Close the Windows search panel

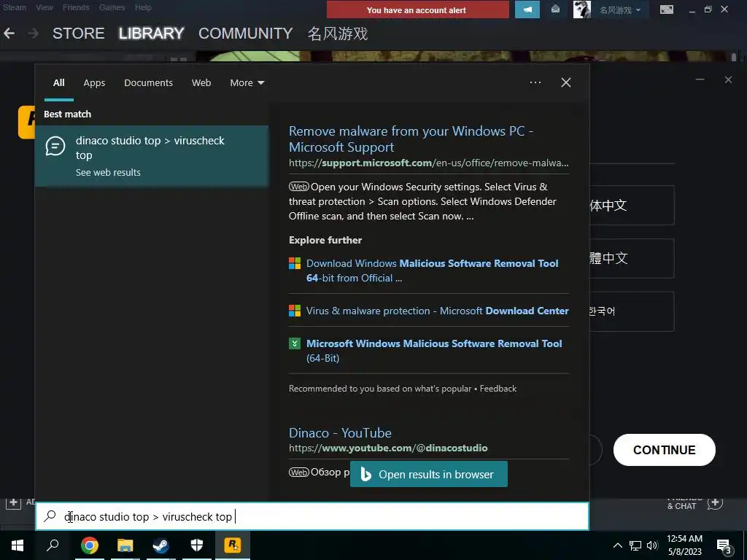[x=566, y=82]
